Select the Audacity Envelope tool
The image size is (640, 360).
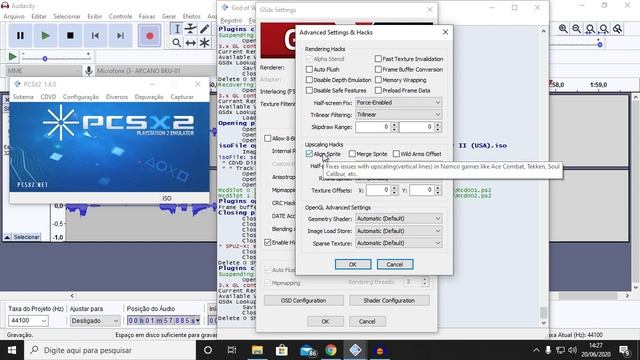(x=191, y=29)
